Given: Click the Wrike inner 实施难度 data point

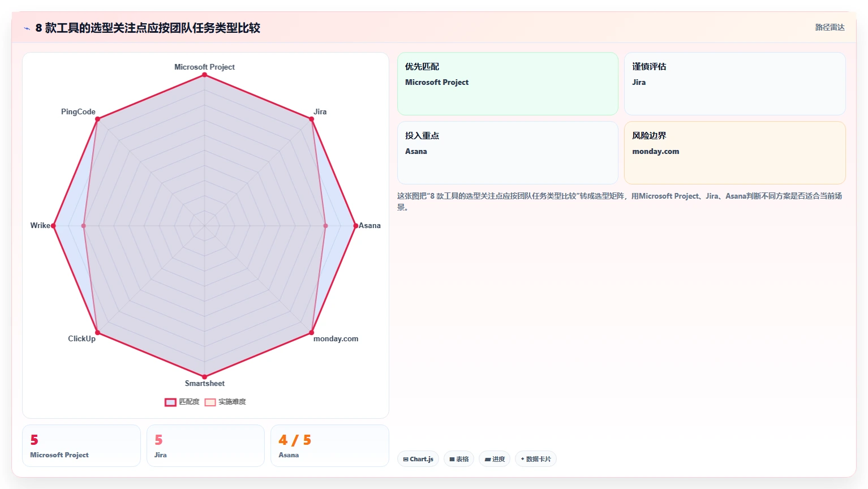Looking at the screenshot, I should [x=84, y=226].
